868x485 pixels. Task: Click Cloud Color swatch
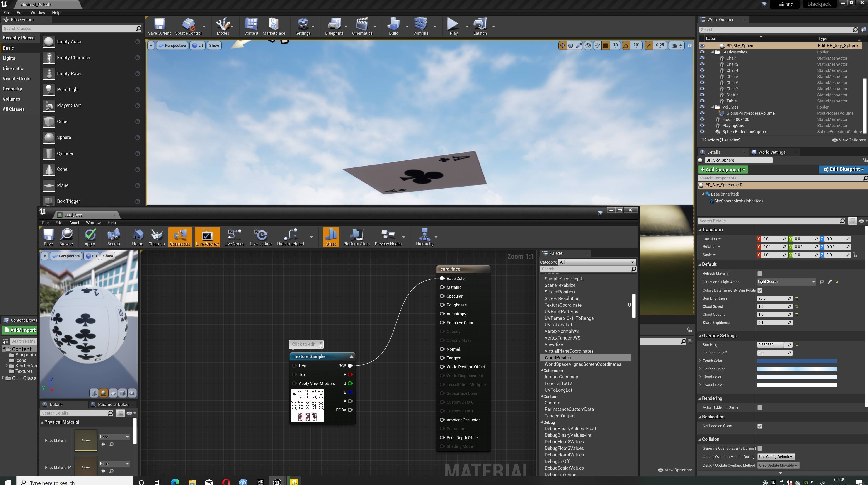tap(797, 377)
